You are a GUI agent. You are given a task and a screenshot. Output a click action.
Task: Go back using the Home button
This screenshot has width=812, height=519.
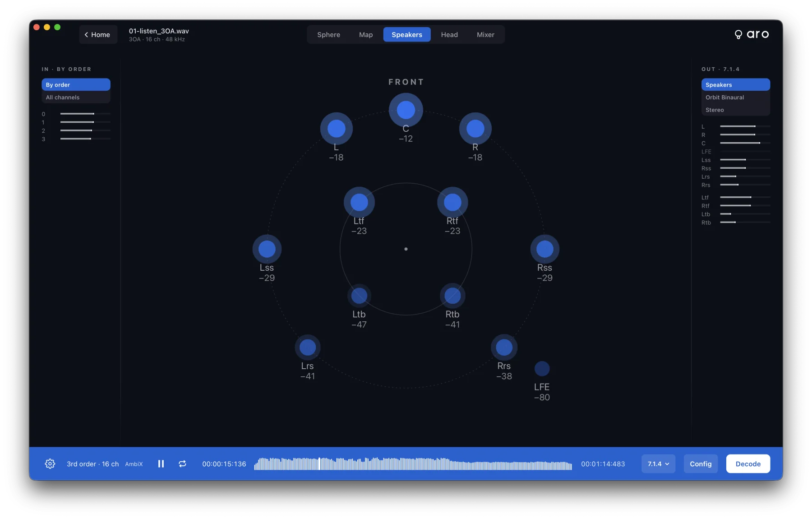(x=98, y=35)
